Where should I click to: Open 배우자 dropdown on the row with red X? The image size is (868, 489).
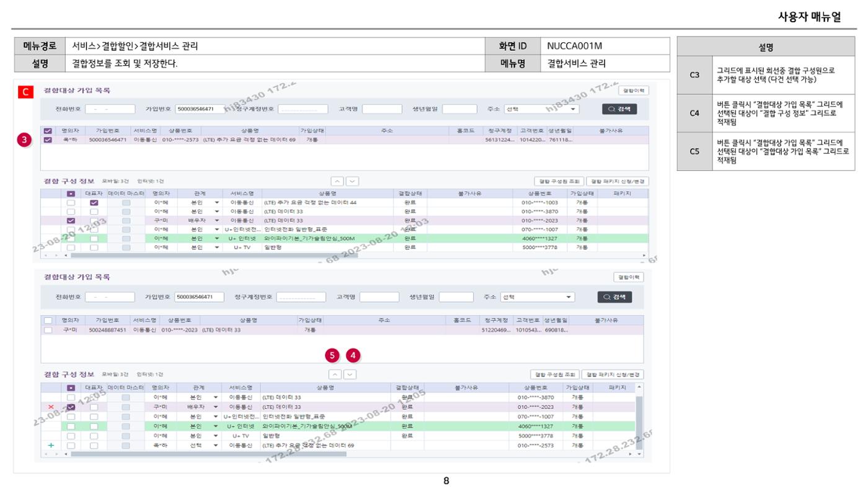[x=198, y=407]
